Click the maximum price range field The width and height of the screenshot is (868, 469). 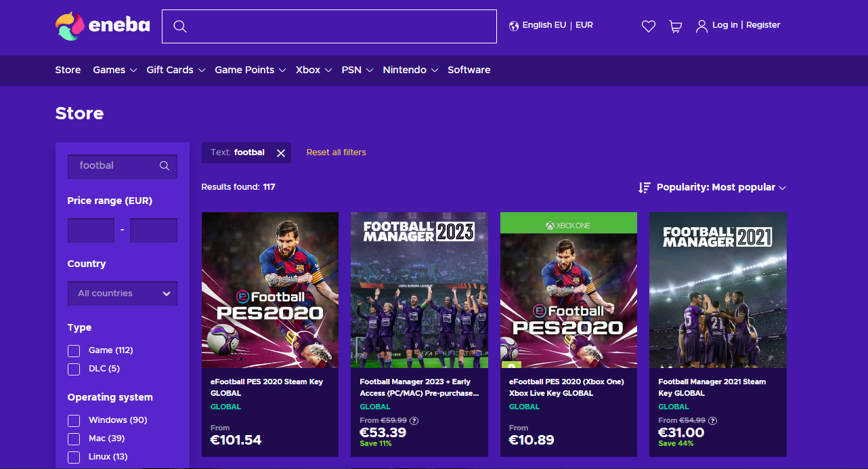154,230
